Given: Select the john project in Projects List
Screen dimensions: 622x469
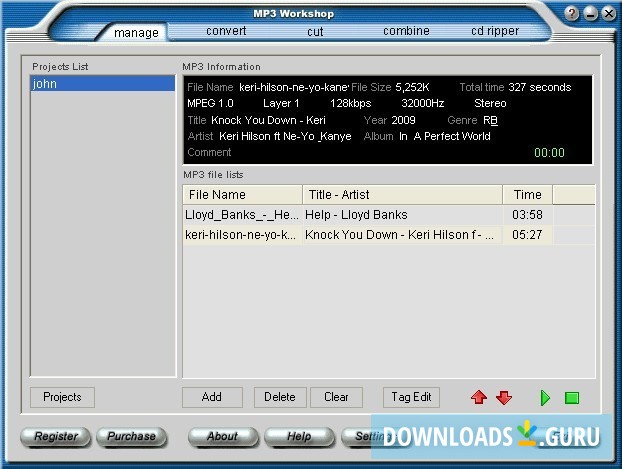Looking at the screenshot, I should pyautogui.click(x=102, y=84).
